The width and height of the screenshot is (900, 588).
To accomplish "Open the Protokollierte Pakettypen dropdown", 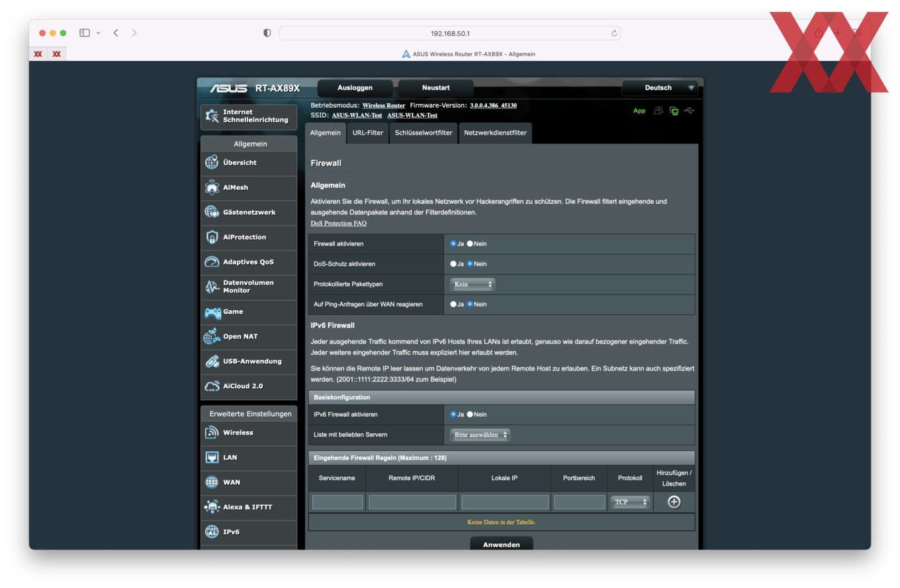I will point(472,284).
